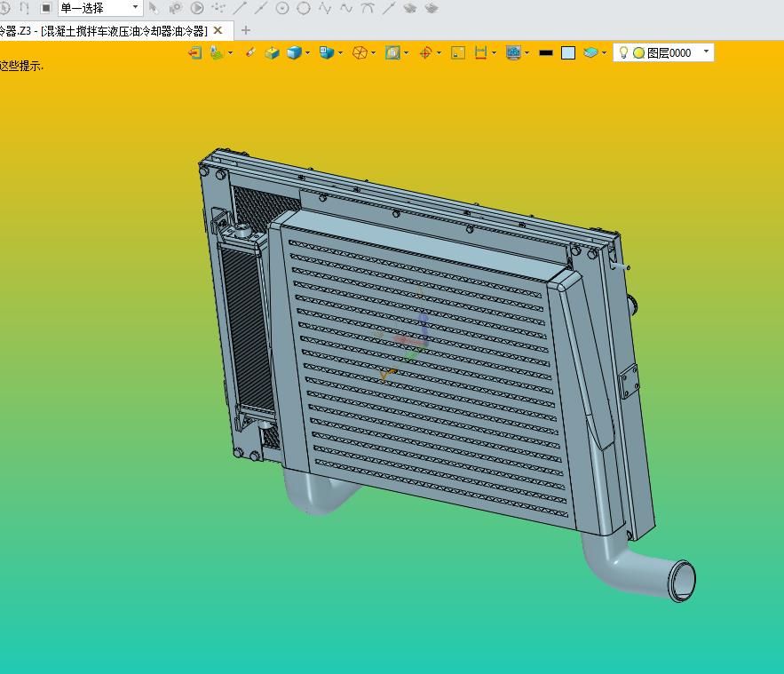Click the circled play arrow icon

point(197,8)
